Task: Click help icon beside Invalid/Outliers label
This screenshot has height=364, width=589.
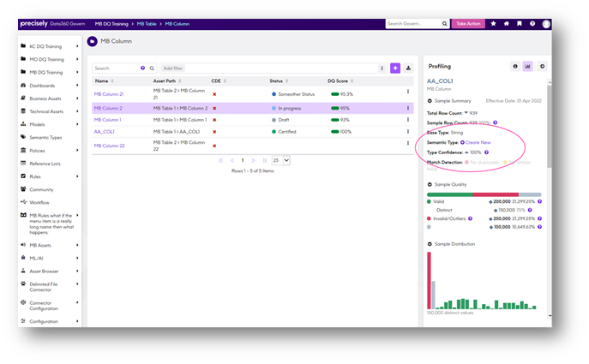Action: pyautogui.click(x=471, y=218)
